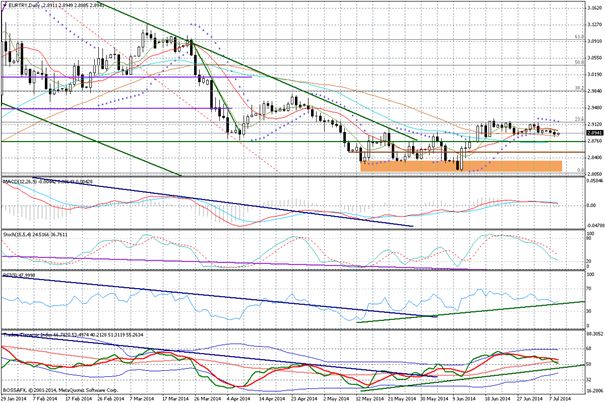The height and width of the screenshot is (403, 605).
Task: Click the 7 Jul 2014 date label
Action: pyautogui.click(x=562, y=398)
